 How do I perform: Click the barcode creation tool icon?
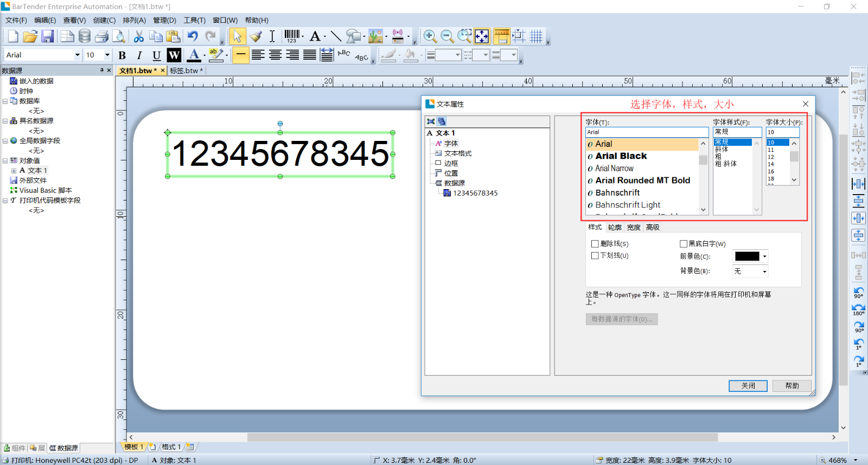[292, 36]
